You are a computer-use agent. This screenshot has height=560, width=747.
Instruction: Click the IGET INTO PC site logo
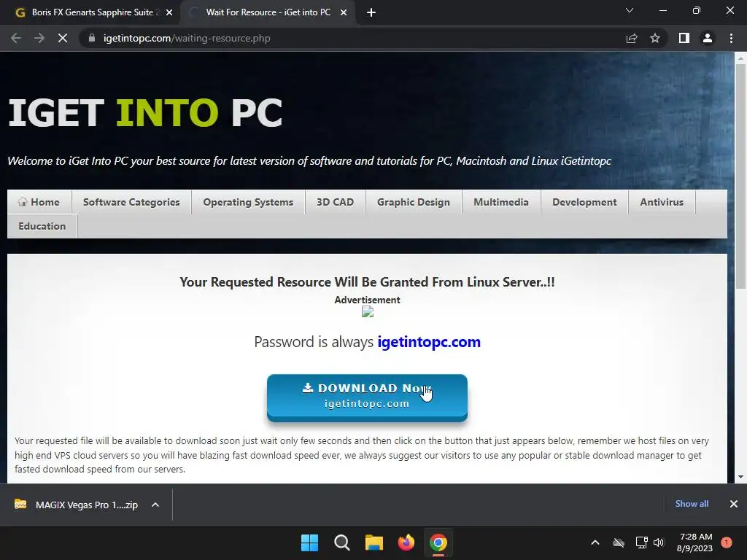pyautogui.click(x=145, y=113)
